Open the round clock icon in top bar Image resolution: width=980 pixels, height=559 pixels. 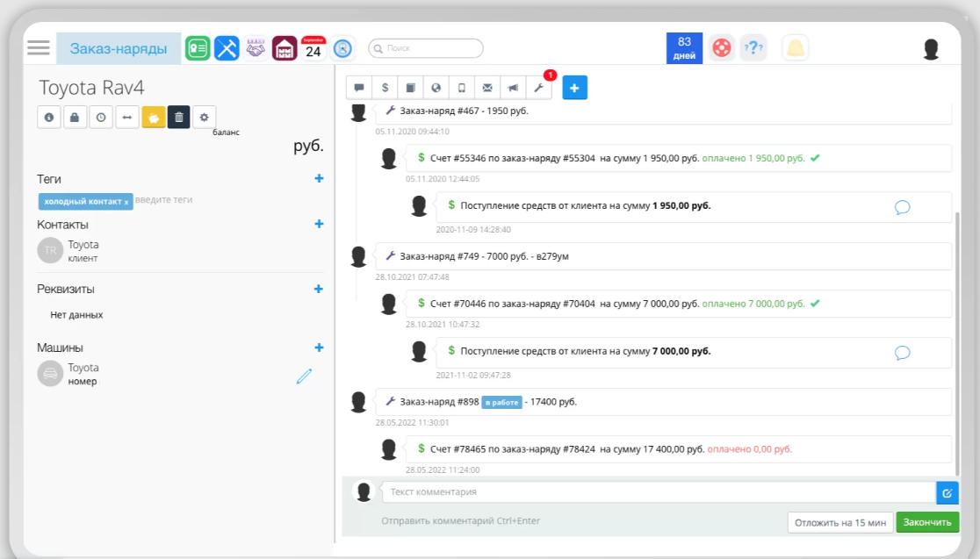(342, 48)
